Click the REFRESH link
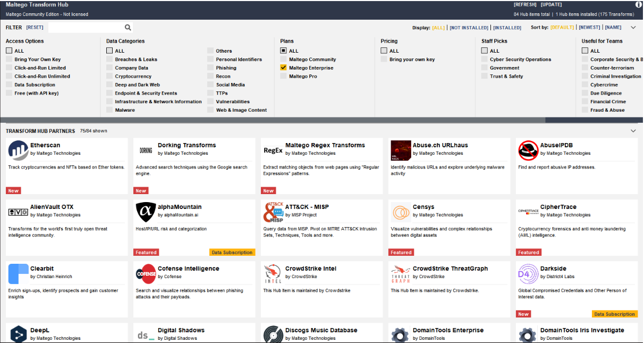 click(525, 5)
